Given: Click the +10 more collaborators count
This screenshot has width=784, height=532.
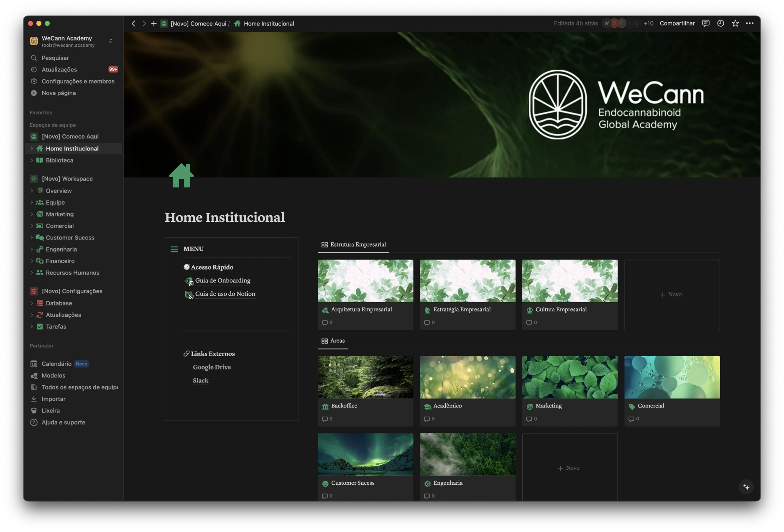Looking at the screenshot, I should point(649,23).
